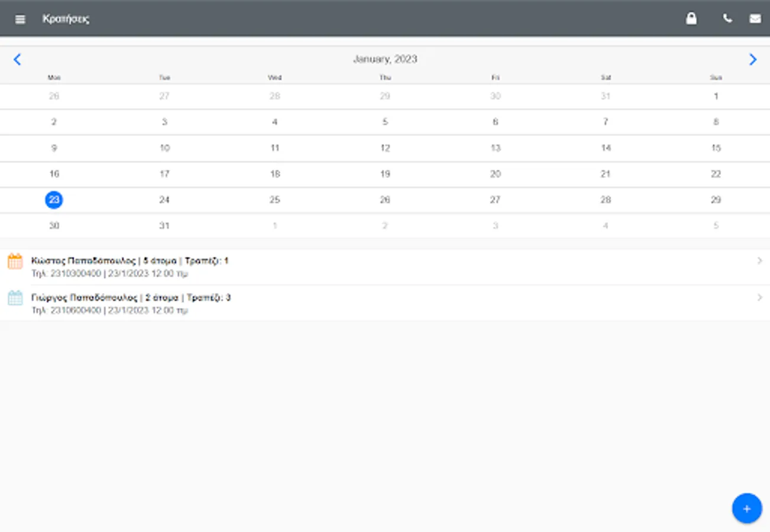Select January 22 in calendar
The image size is (770, 532).
coord(716,174)
